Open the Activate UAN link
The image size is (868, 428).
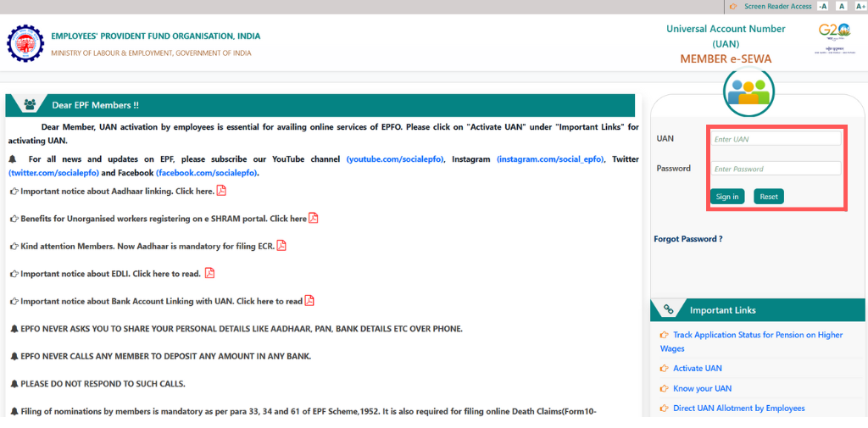coord(698,368)
